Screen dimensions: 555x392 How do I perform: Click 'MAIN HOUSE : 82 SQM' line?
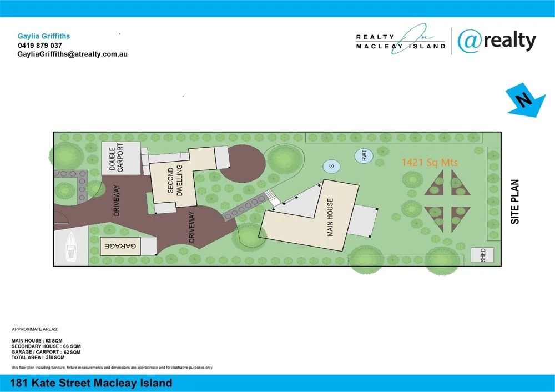tap(37, 341)
